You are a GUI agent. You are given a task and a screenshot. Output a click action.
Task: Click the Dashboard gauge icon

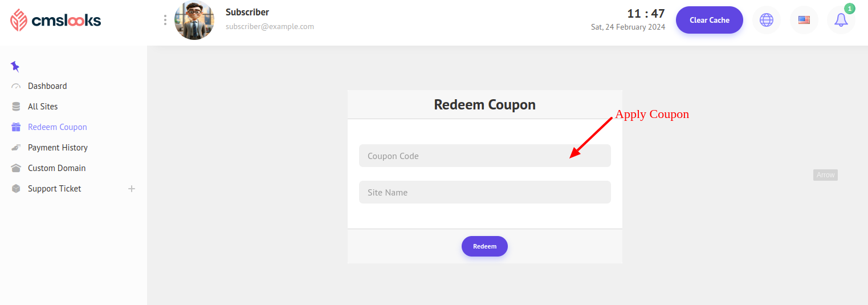(16, 86)
